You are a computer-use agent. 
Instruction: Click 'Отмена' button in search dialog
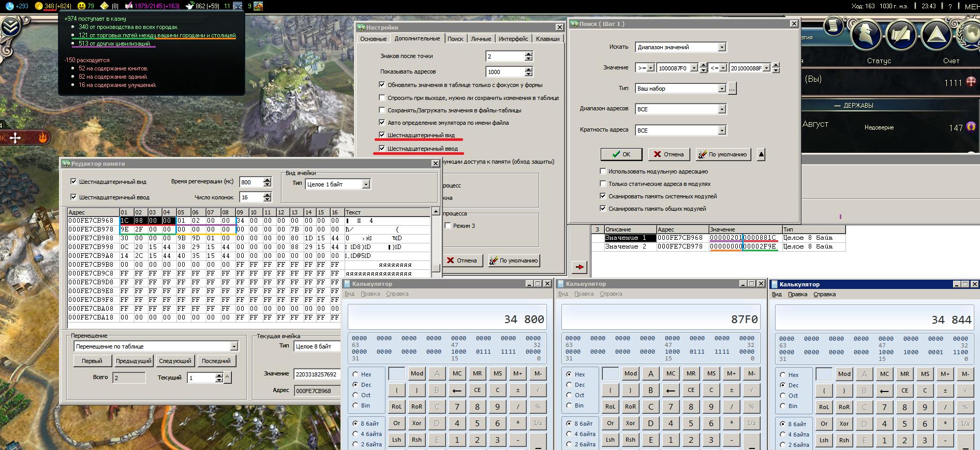pyautogui.click(x=669, y=154)
